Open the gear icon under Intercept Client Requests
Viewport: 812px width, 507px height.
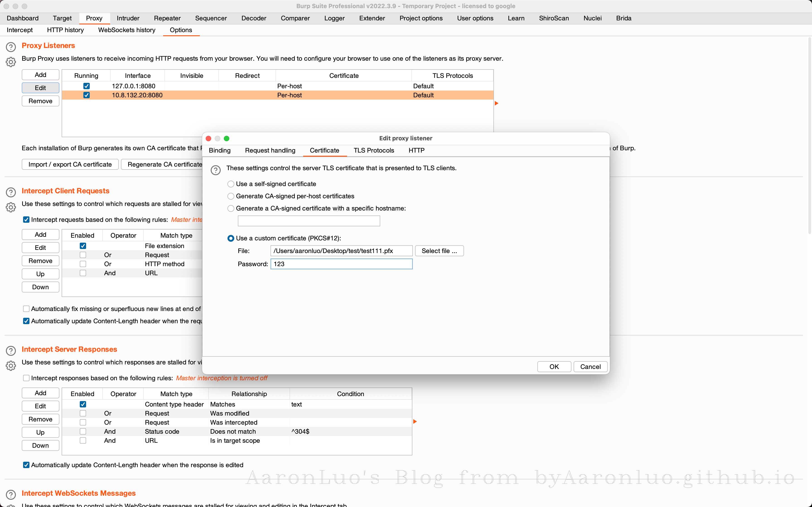(x=11, y=207)
